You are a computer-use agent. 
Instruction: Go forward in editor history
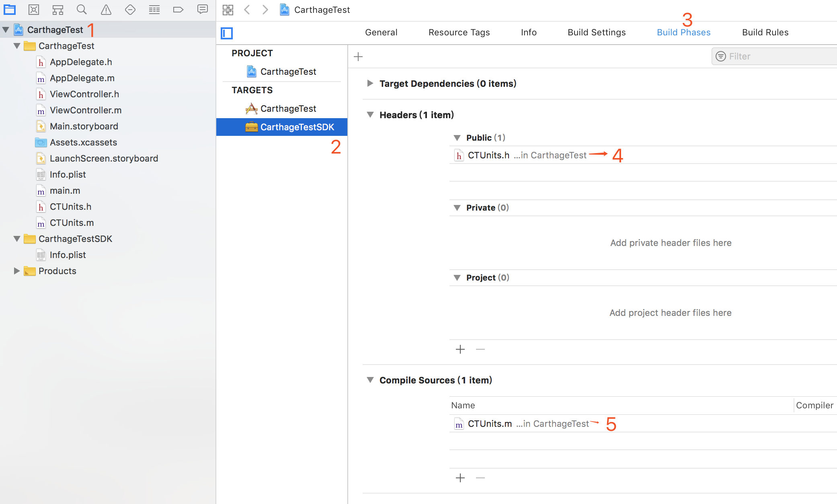click(x=265, y=10)
